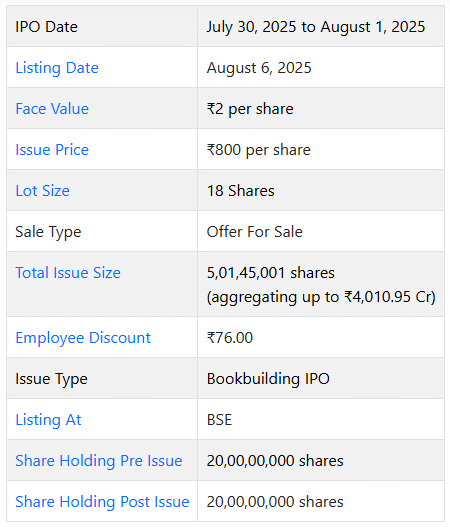Select the Lot Size link

[43, 191]
